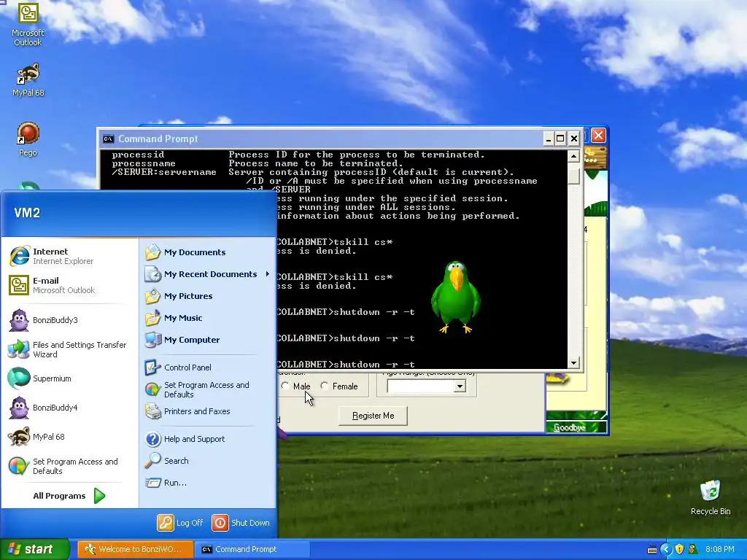Image resolution: width=747 pixels, height=560 pixels.
Task: Select the Female radio button
Action: point(339,386)
